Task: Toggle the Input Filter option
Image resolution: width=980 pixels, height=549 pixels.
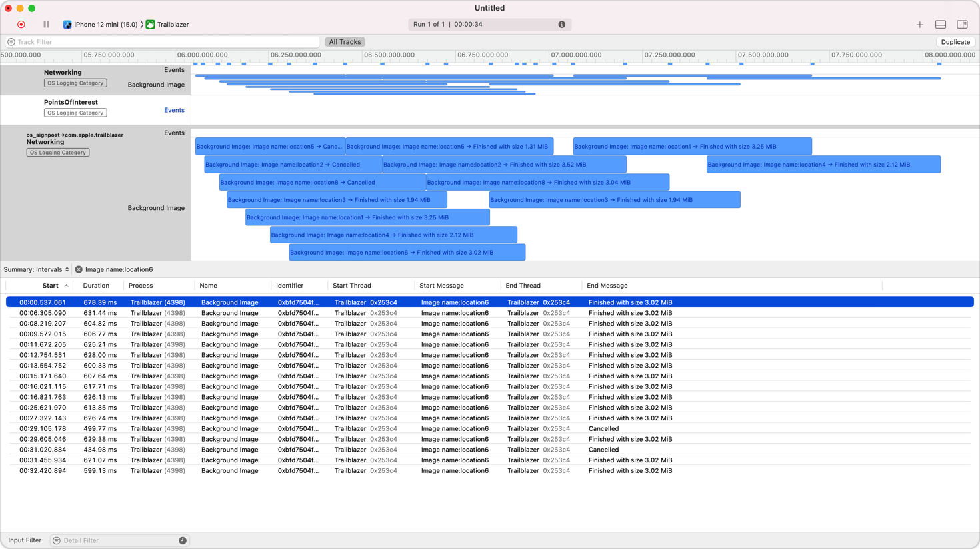Action: (x=25, y=540)
